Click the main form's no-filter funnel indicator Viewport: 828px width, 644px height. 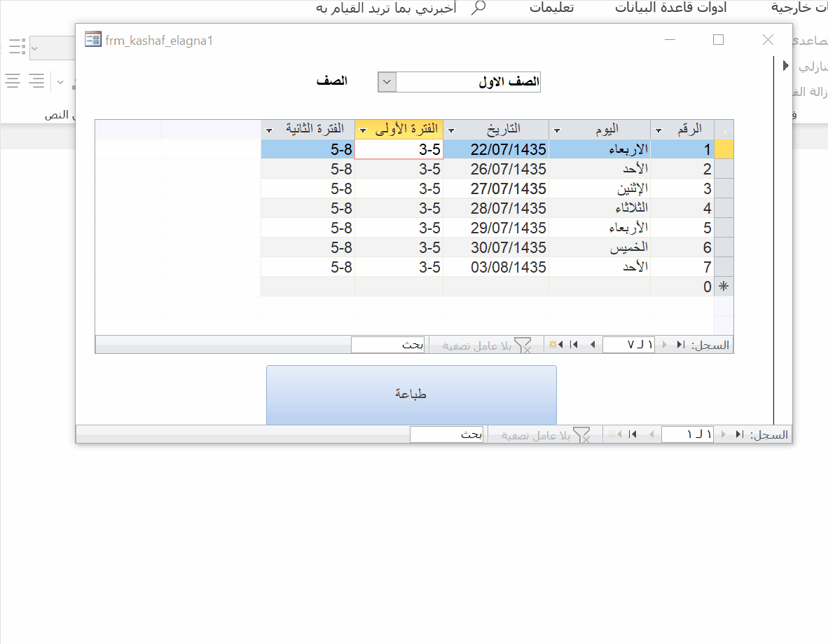581,434
